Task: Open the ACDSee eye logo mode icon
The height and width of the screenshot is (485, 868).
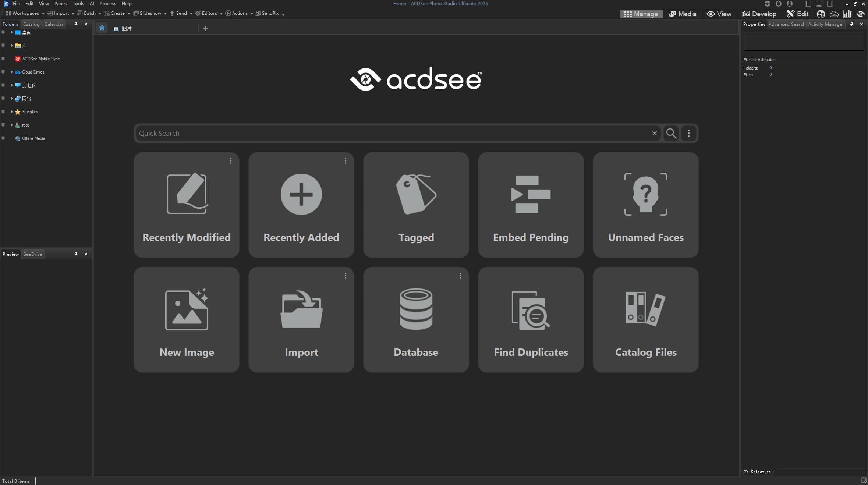Action: pos(860,14)
